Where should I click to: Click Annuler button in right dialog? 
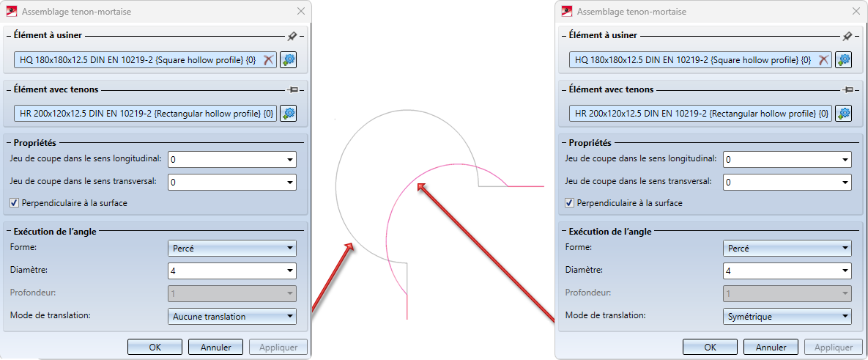point(771,348)
